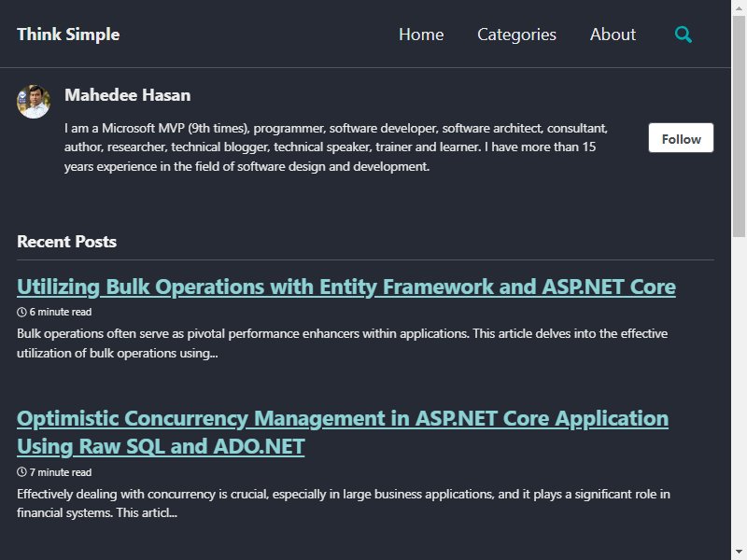Open the Think Simple site title

click(x=68, y=35)
